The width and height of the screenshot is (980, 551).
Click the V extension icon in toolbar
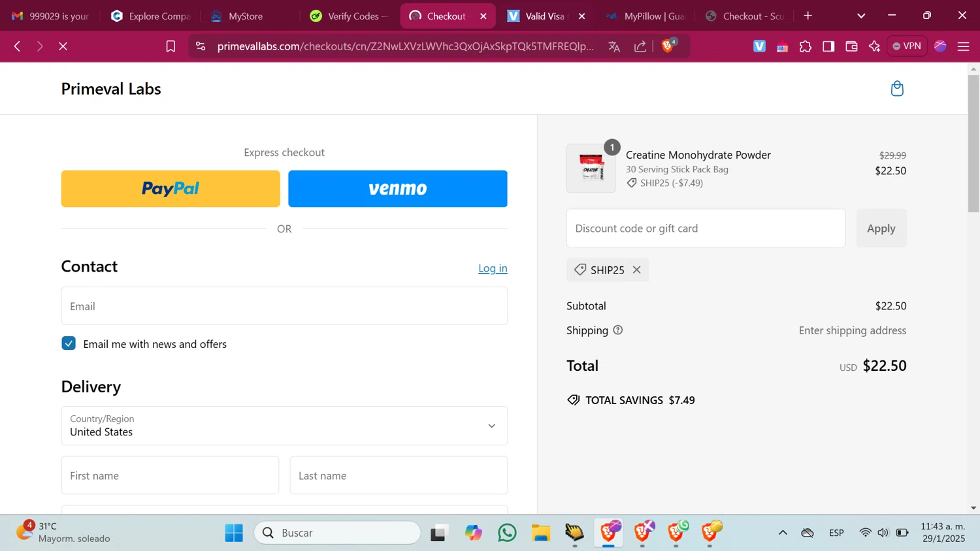tap(759, 46)
